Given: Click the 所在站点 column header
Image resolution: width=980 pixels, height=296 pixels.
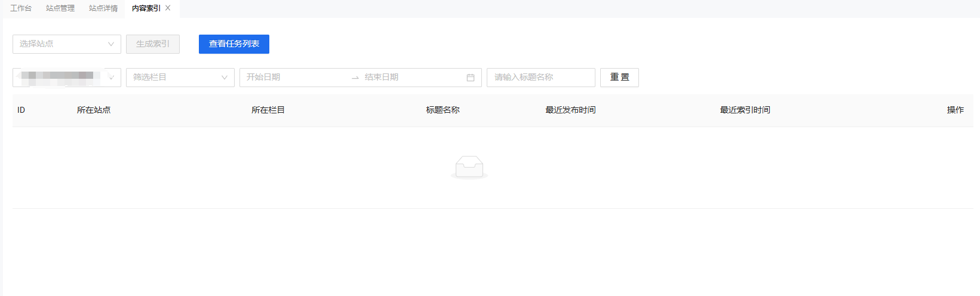Looking at the screenshot, I should point(94,110).
